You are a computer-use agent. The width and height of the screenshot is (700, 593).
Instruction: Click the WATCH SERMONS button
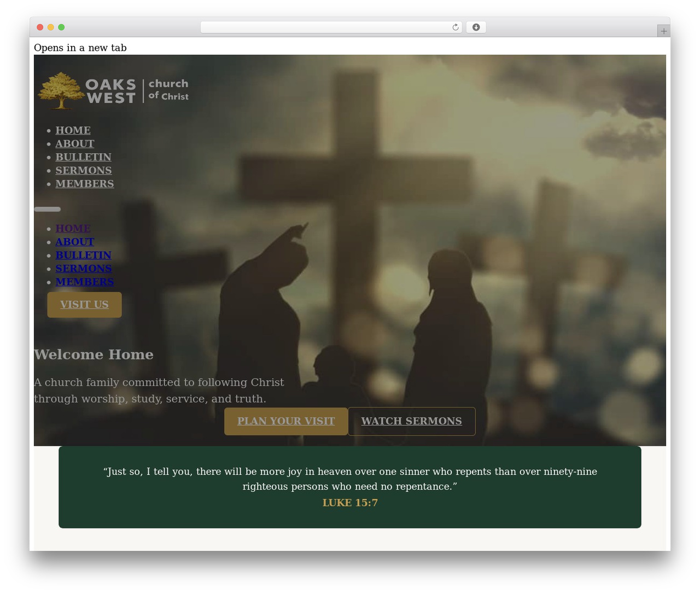(x=411, y=421)
